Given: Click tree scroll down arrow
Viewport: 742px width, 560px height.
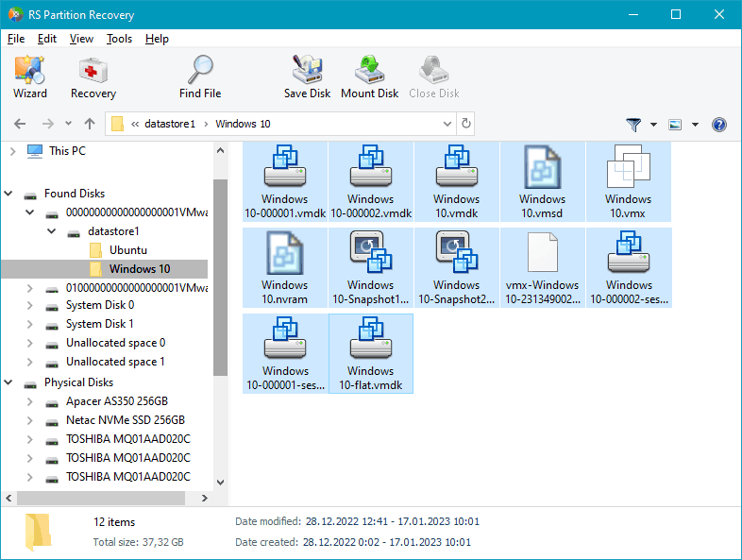Looking at the screenshot, I should point(220,483).
